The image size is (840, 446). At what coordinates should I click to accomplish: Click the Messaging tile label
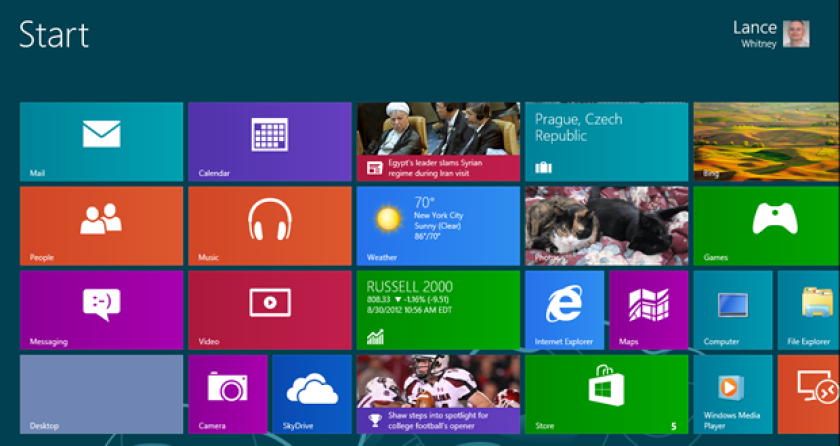click(x=48, y=342)
